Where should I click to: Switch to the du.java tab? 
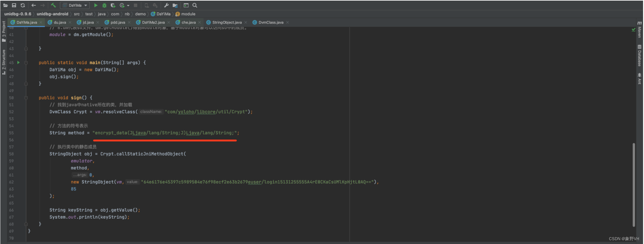[60, 22]
